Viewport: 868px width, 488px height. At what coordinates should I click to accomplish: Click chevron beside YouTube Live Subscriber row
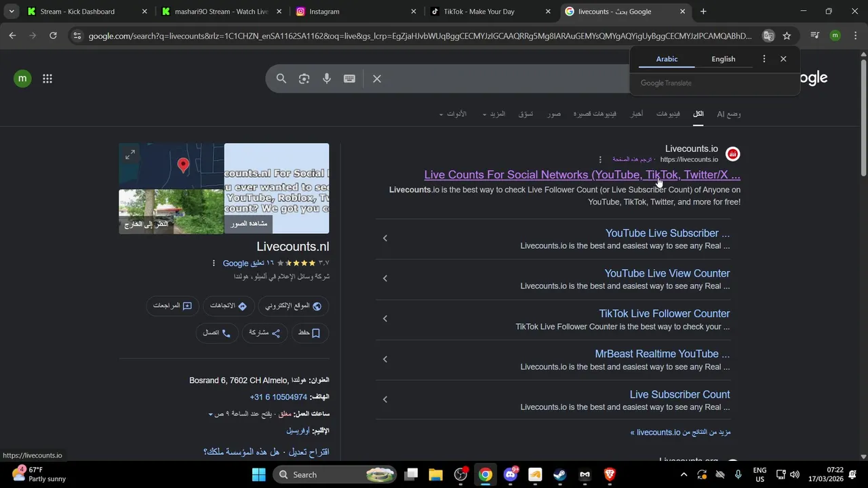(385, 238)
